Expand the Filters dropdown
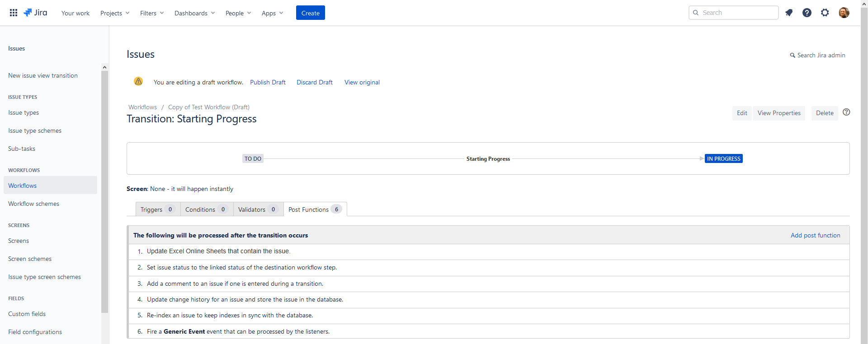Viewport: 868px width, 344px height. click(x=152, y=13)
